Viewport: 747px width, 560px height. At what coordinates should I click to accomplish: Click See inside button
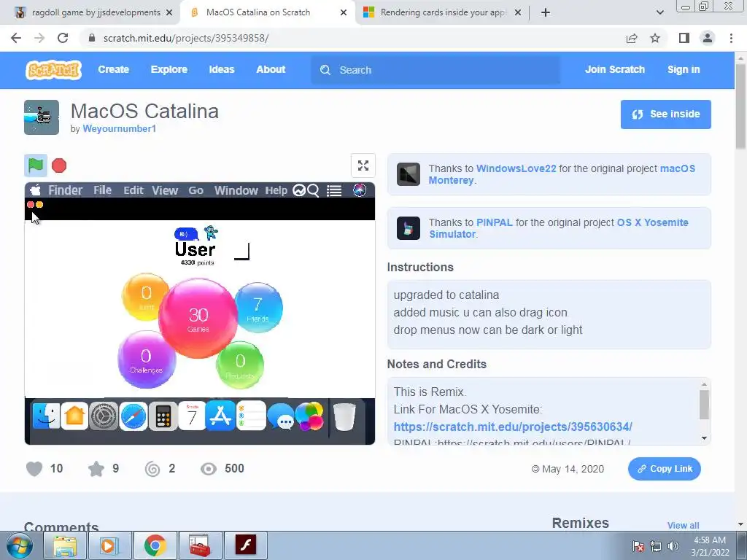pyautogui.click(x=665, y=114)
